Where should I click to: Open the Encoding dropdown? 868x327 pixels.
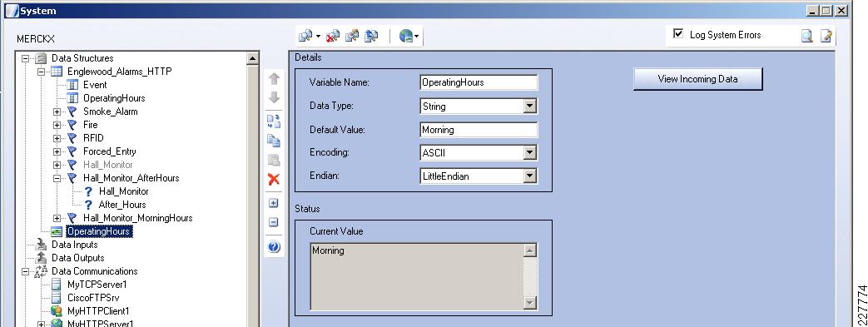[530, 152]
